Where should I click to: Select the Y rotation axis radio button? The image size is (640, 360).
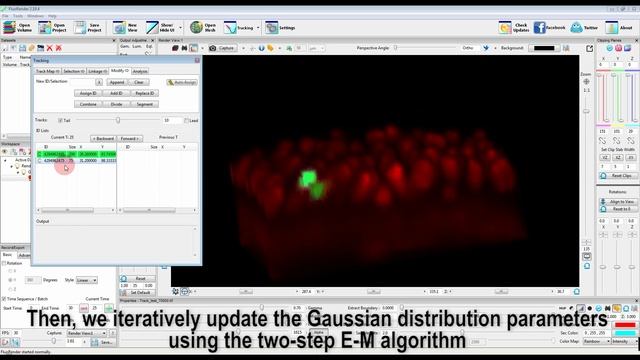10,280
